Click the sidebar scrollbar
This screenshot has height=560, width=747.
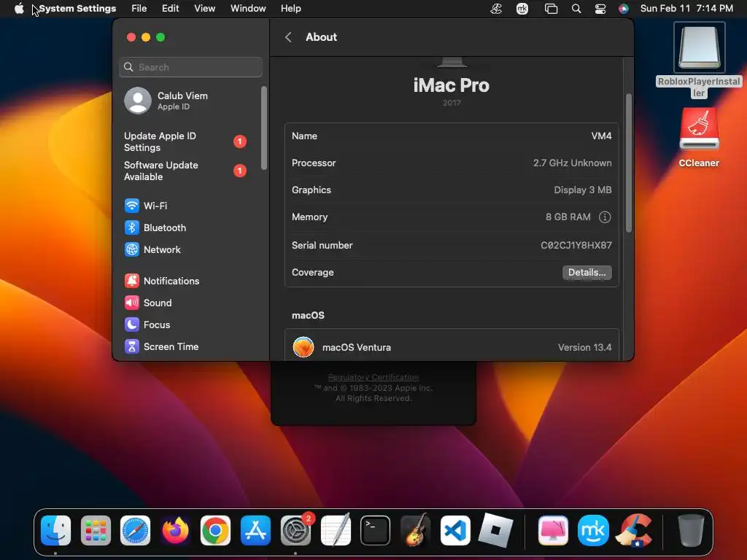264,128
